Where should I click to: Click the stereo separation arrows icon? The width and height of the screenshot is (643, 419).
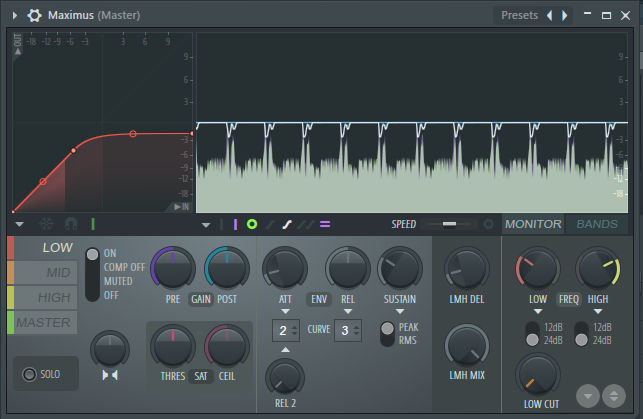(110, 375)
